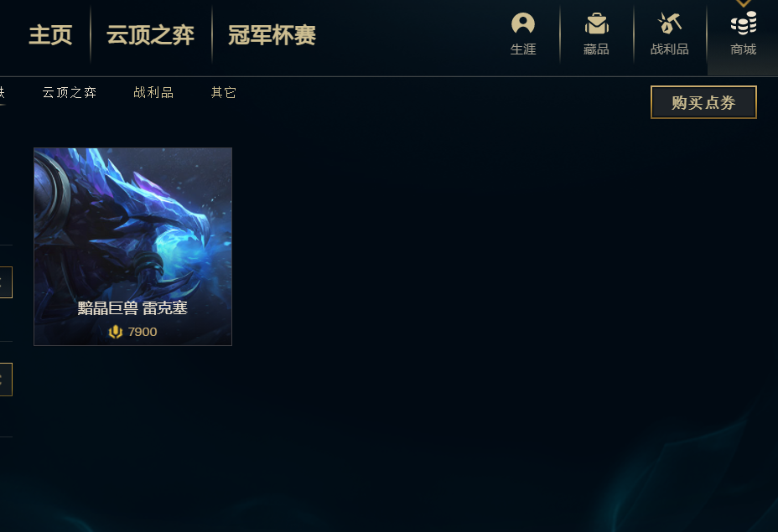This screenshot has width=778, height=532.
Task: Open the 冠军杯赛 top navigation tab
Action: (x=272, y=35)
